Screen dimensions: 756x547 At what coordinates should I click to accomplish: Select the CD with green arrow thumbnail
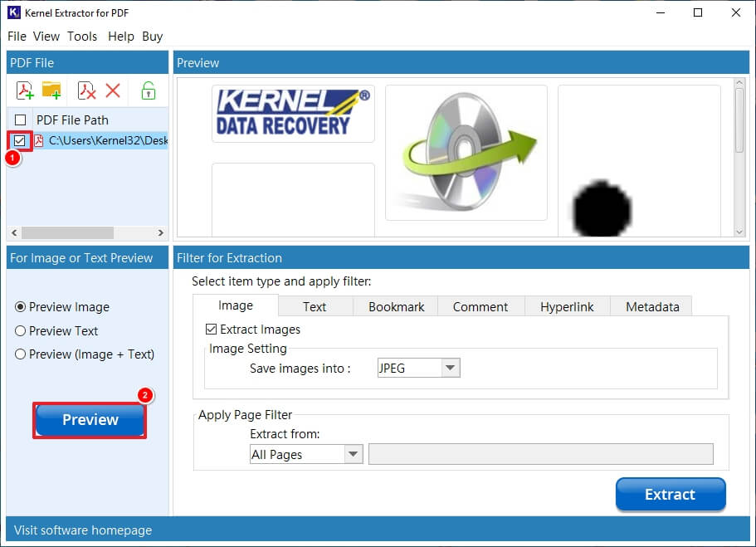tap(466, 153)
